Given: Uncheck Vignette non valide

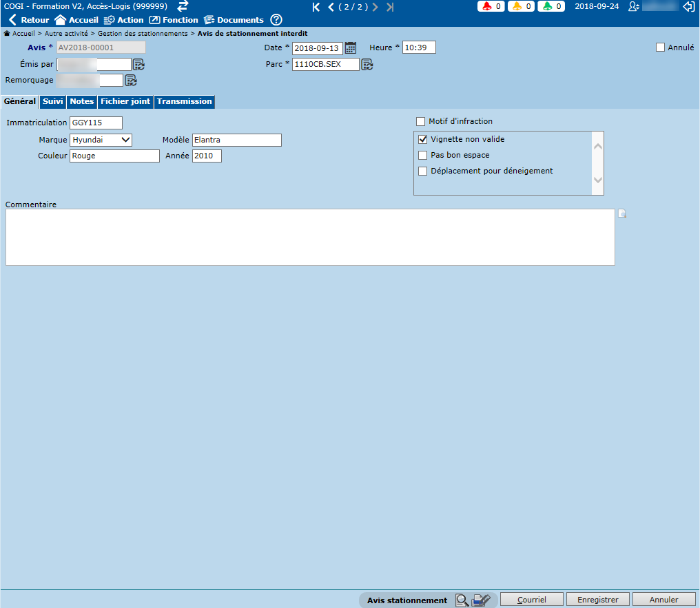Looking at the screenshot, I should click(x=423, y=140).
